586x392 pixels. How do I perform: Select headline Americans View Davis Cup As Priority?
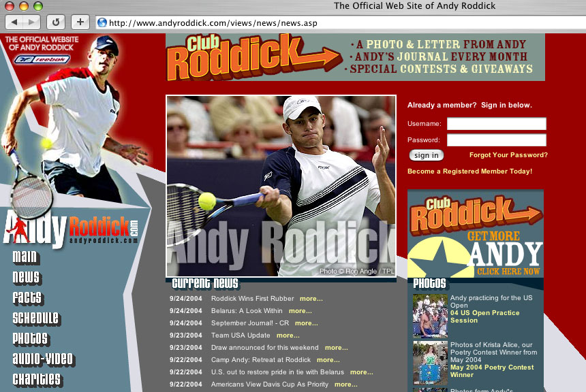coord(269,385)
